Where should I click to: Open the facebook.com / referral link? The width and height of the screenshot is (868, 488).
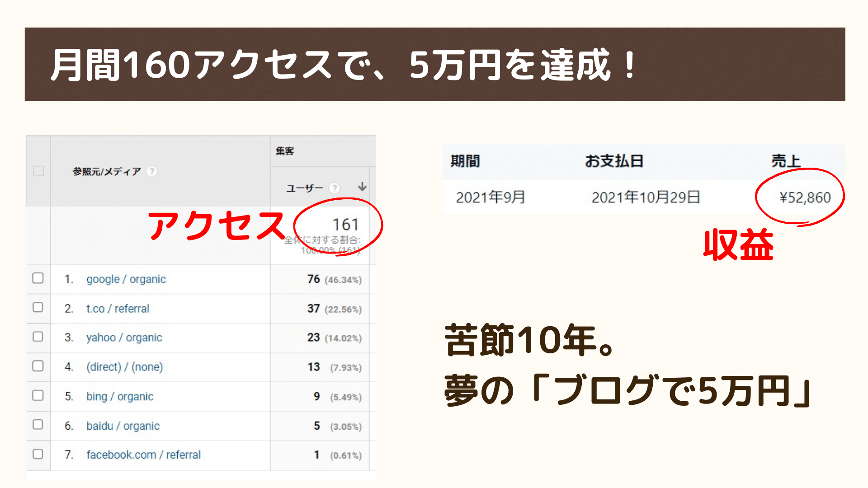click(x=143, y=455)
